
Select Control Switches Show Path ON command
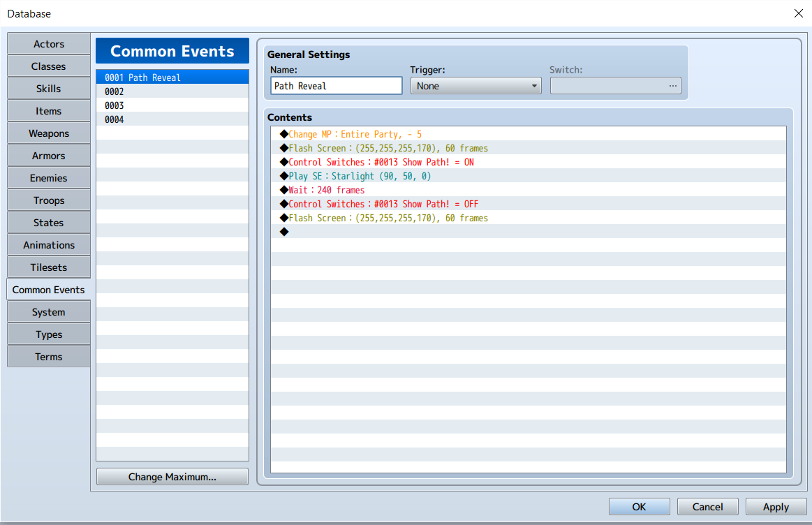(x=529, y=162)
